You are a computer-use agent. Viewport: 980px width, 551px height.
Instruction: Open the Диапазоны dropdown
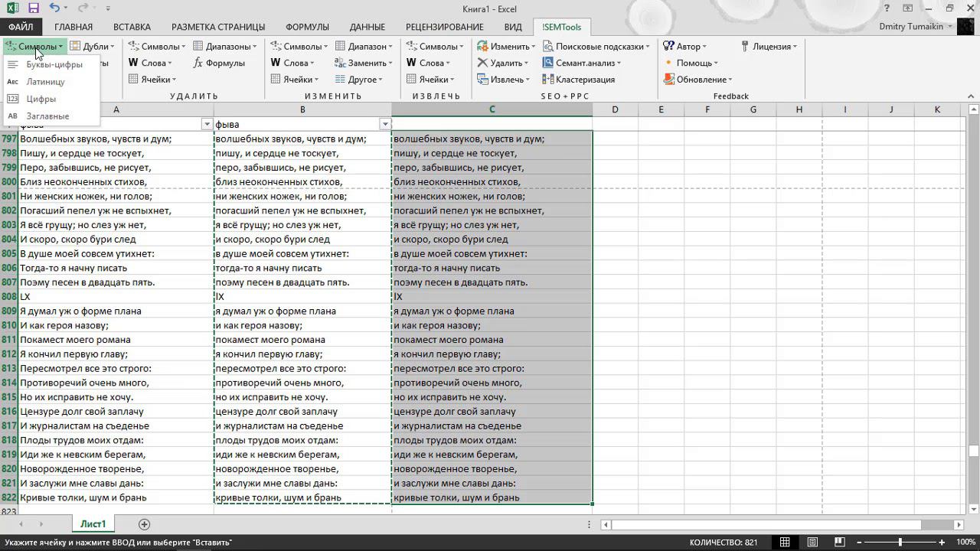224,47
